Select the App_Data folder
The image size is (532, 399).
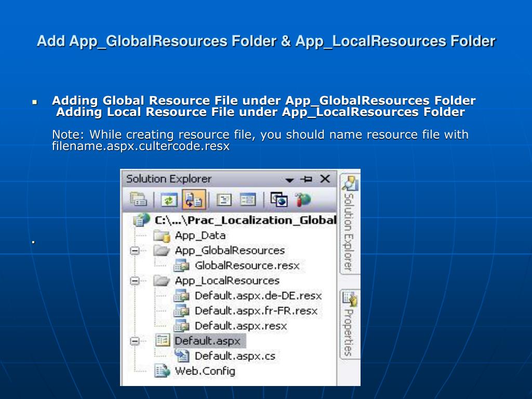coord(199,235)
